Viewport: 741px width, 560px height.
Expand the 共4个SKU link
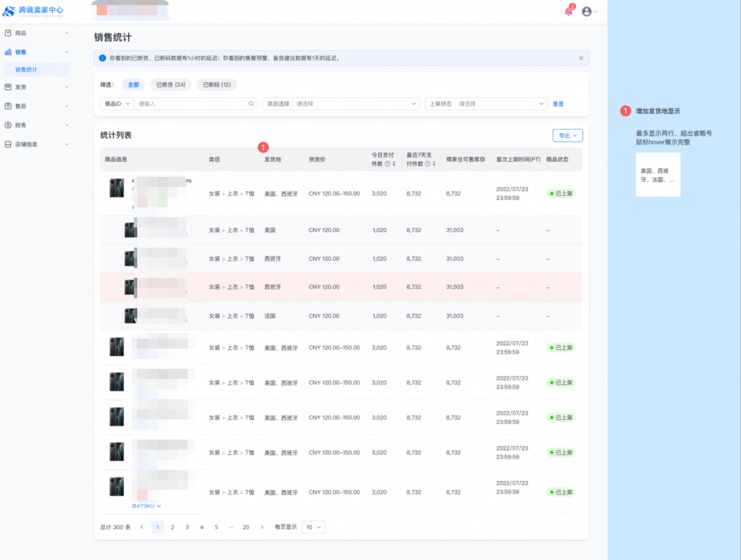click(146, 506)
